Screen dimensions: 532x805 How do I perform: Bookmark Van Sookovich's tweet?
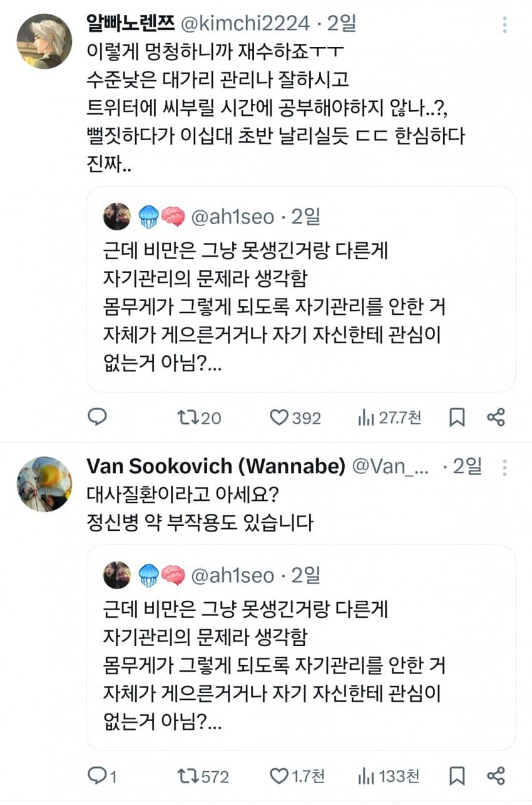pos(458,776)
